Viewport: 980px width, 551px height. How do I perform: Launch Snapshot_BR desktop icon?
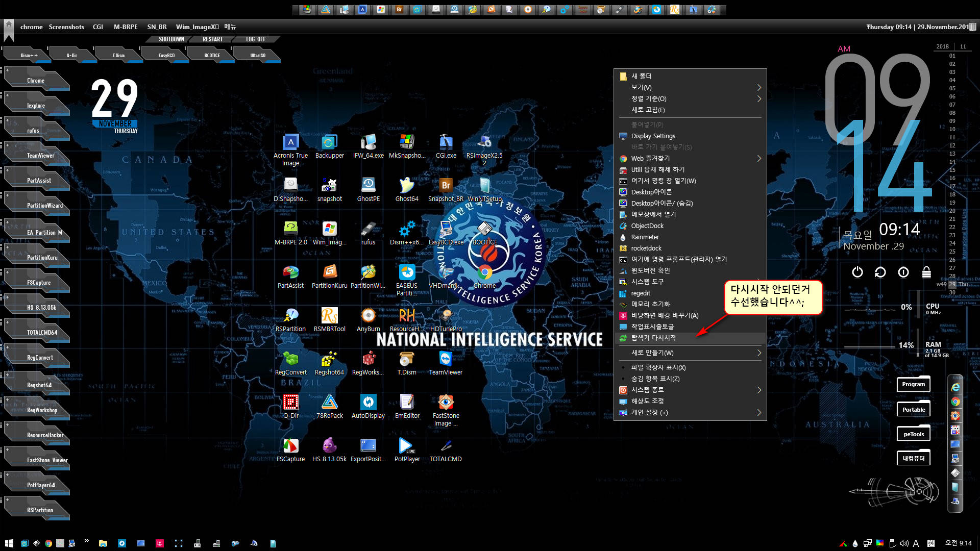pos(446,190)
